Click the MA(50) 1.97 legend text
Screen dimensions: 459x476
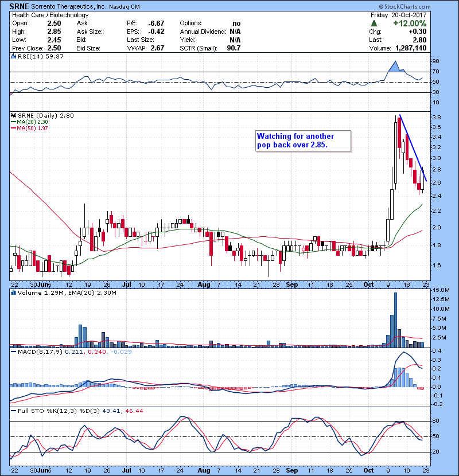pos(32,128)
